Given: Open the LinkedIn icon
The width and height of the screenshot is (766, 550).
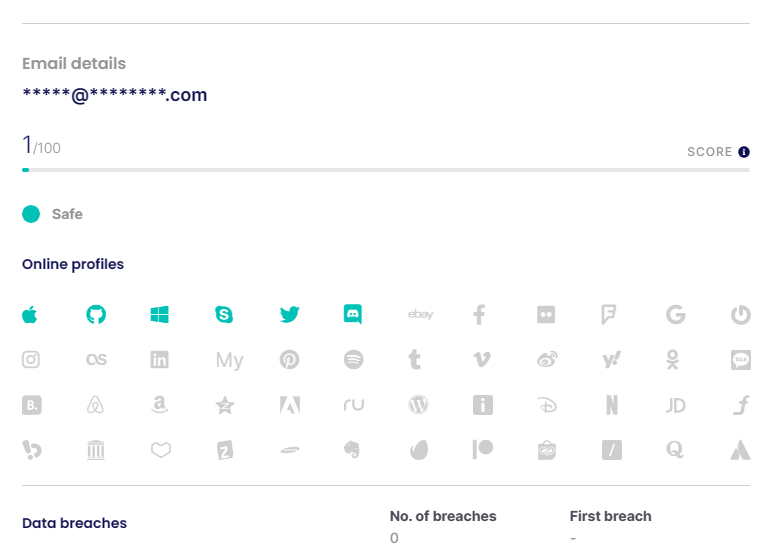Looking at the screenshot, I should pos(160,360).
